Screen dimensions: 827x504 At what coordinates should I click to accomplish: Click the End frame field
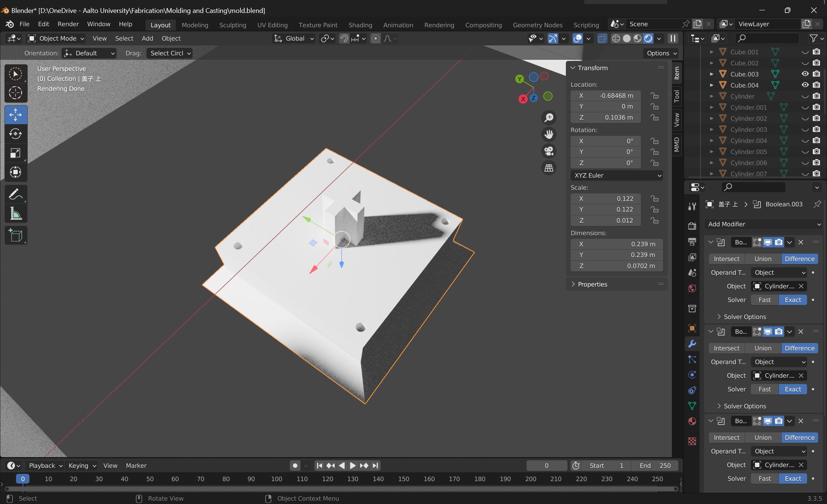click(x=655, y=466)
